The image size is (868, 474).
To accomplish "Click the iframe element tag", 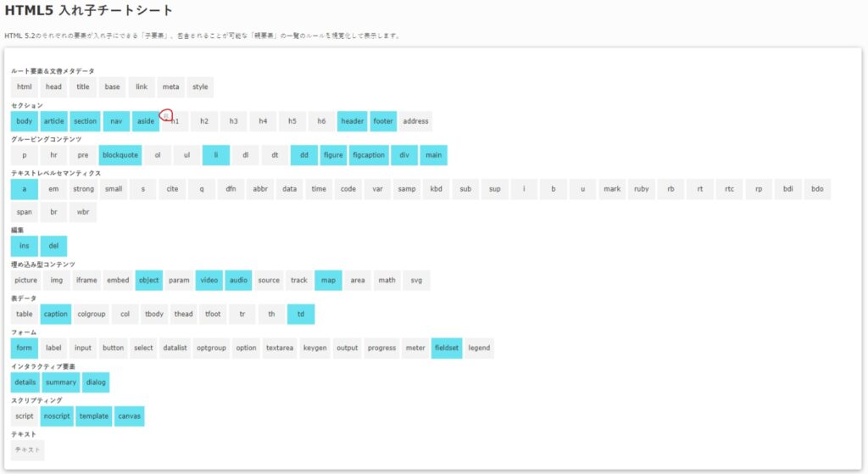I will click(x=86, y=280).
